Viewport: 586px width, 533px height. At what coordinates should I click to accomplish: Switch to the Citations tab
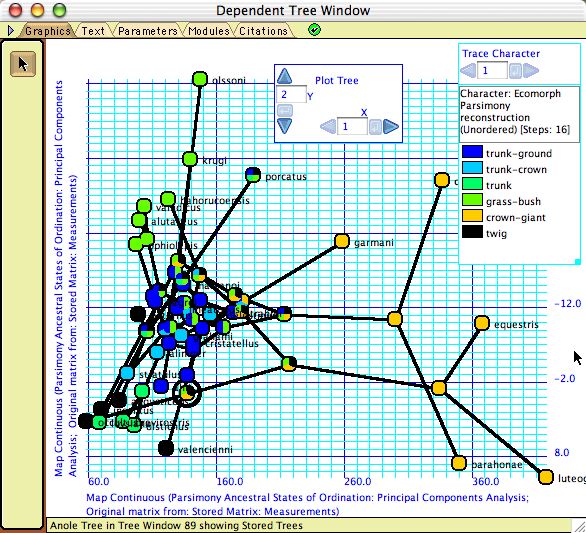[x=263, y=31]
